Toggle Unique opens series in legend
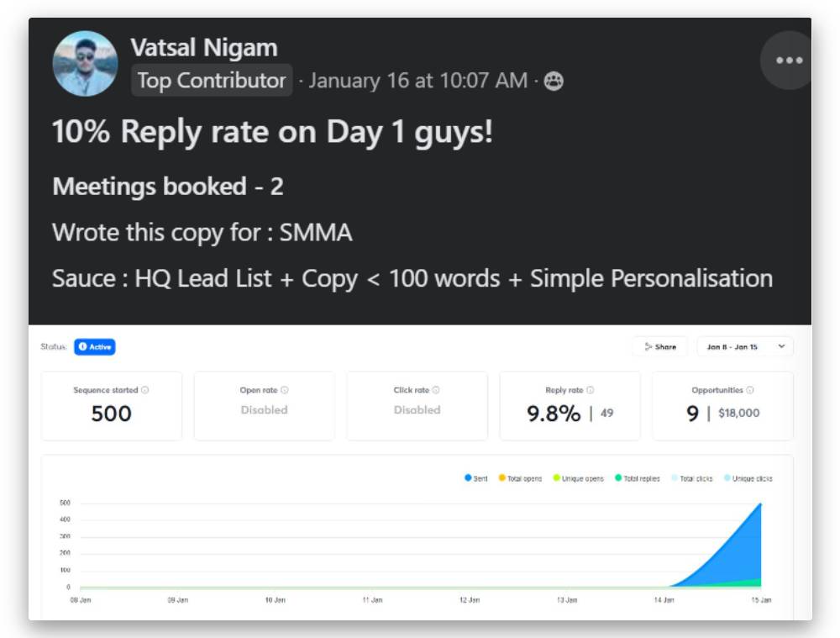840x638 pixels. coord(578,478)
